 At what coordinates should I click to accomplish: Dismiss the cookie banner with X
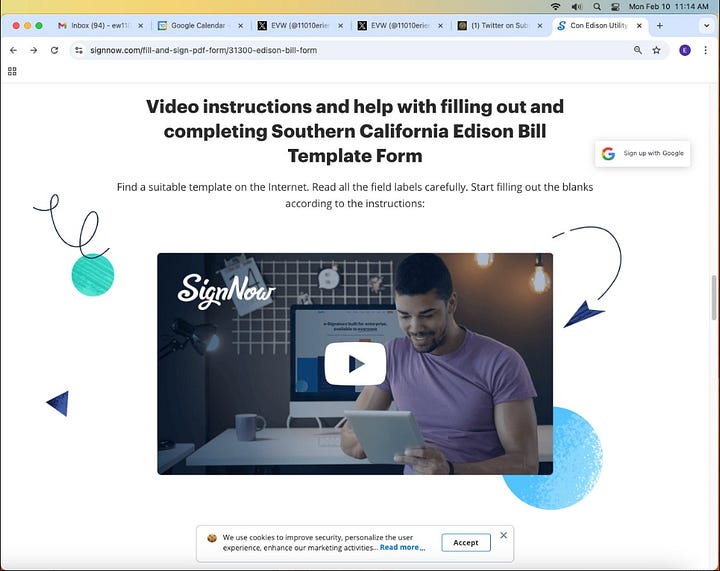pyautogui.click(x=504, y=535)
